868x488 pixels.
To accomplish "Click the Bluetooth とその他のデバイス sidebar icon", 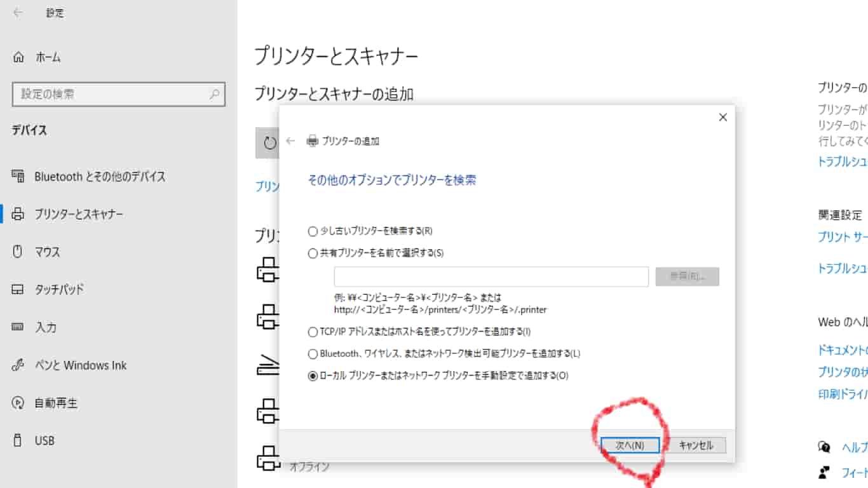I will (x=17, y=176).
